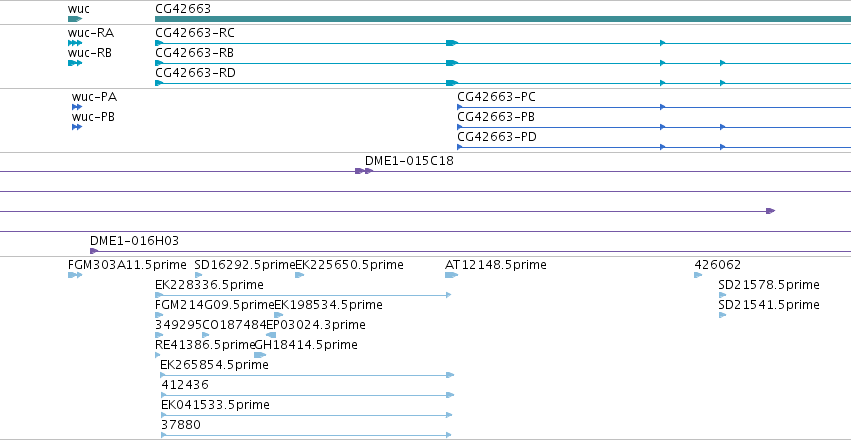851x440 pixels.
Task: Select the EK228336.5prime EST feature line
Action: pos(303,295)
